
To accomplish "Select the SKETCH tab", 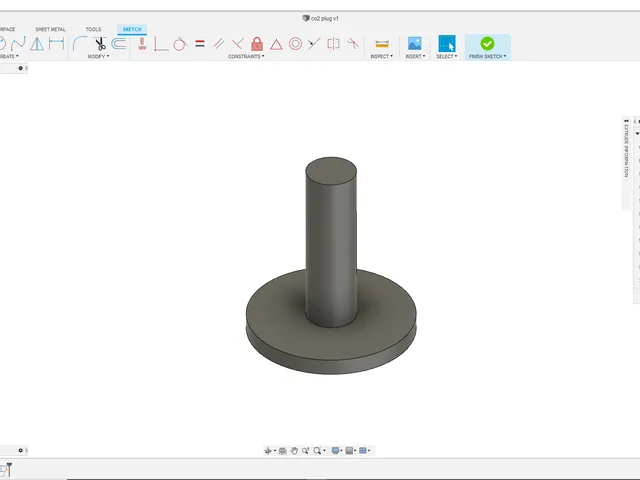I will pos(132,29).
